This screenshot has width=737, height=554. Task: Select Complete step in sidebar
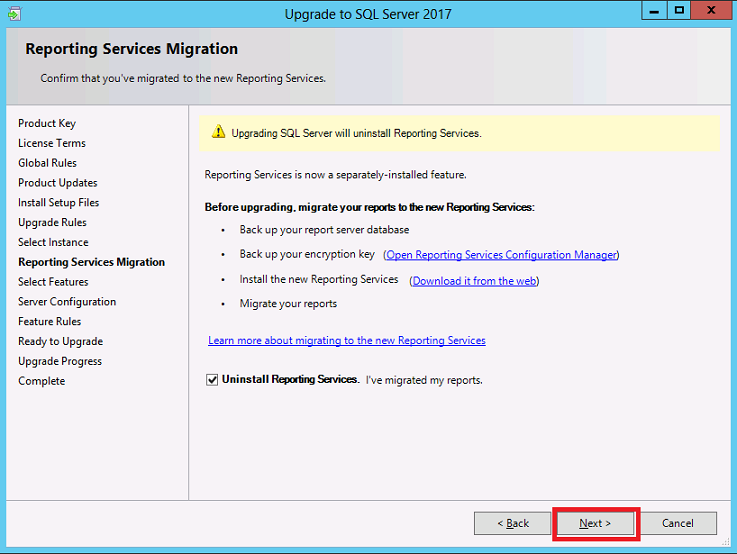(42, 381)
